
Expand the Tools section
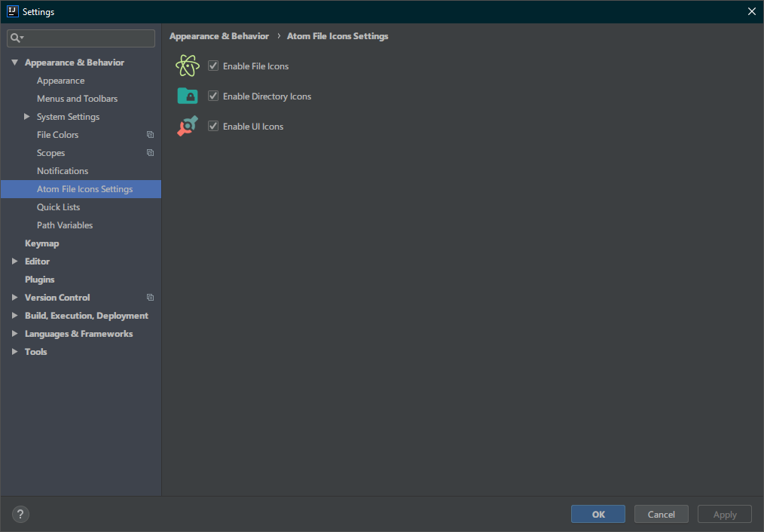coord(14,352)
